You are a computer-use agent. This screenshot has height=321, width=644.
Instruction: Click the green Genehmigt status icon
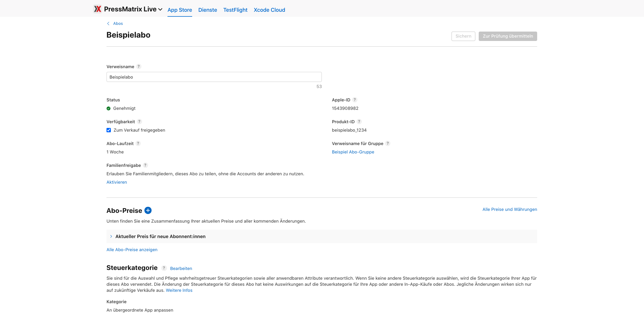[x=109, y=108]
